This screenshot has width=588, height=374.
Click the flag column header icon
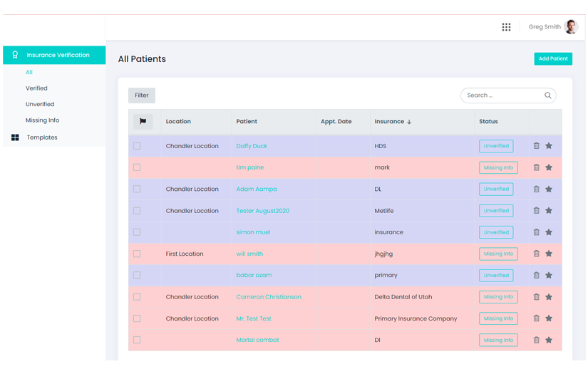(x=143, y=121)
